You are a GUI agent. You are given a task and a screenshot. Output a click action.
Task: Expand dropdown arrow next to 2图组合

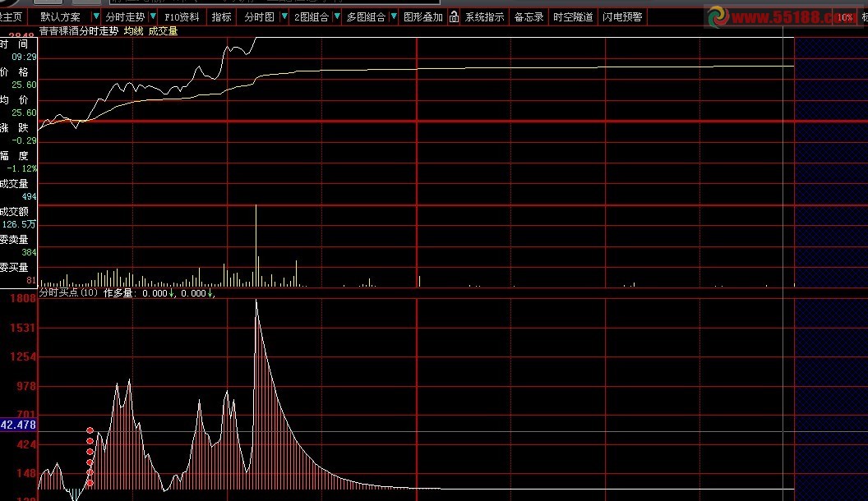tap(336, 16)
